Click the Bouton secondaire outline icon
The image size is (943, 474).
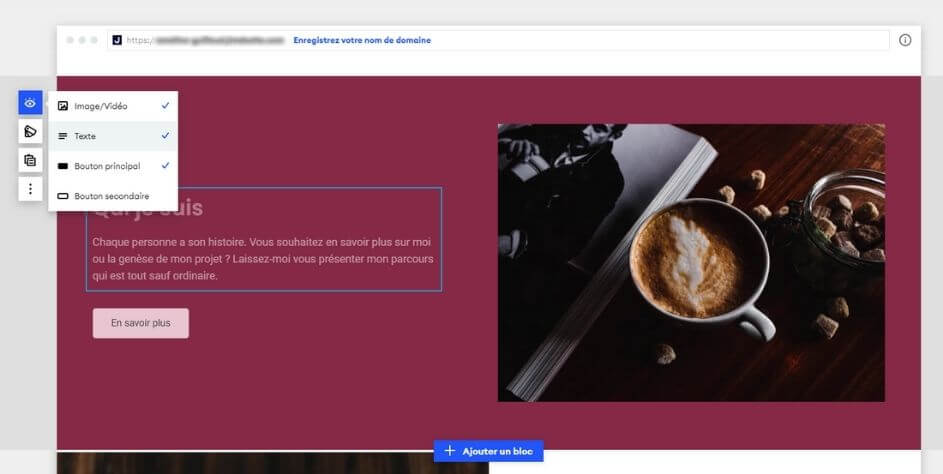pyautogui.click(x=63, y=196)
